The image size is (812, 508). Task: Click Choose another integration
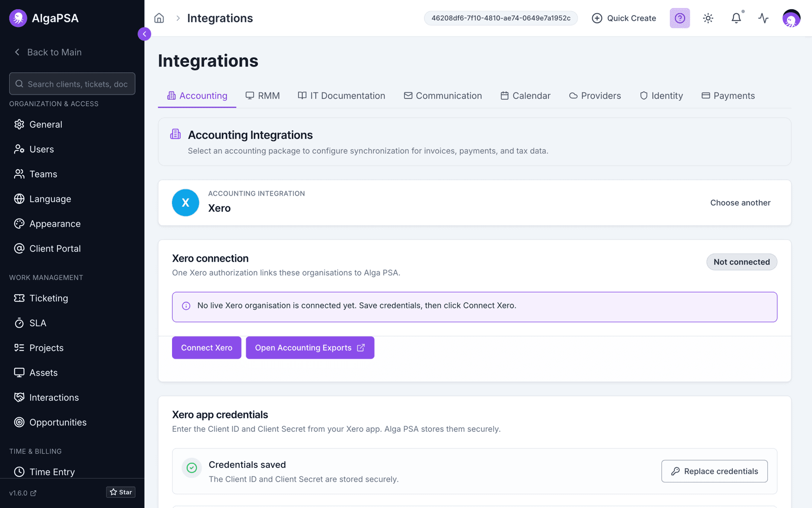point(740,203)
